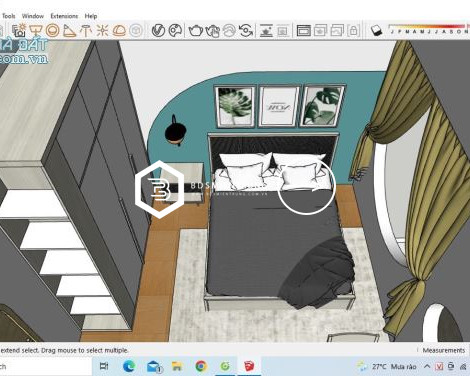Click the camera-with-sun icon in the toolbar
This screenshot has height=376, width=470.
pyautogui.click(x=19, y=30)
